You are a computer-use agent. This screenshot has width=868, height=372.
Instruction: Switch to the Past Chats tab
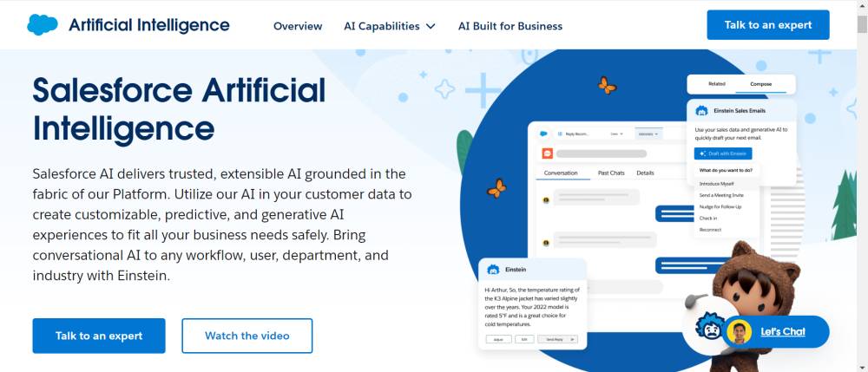[611, 173]
